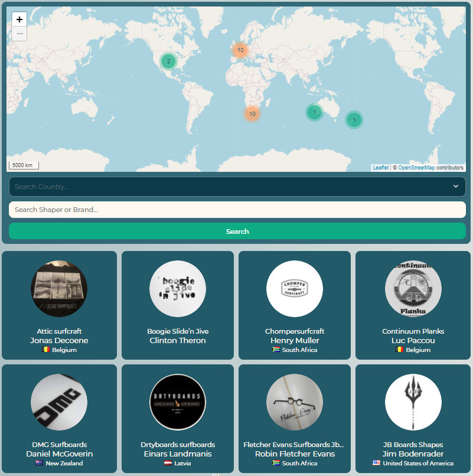Click shaper name Jonas Decoene
This screenshot has width=473, height=476.
click(59, 341)
